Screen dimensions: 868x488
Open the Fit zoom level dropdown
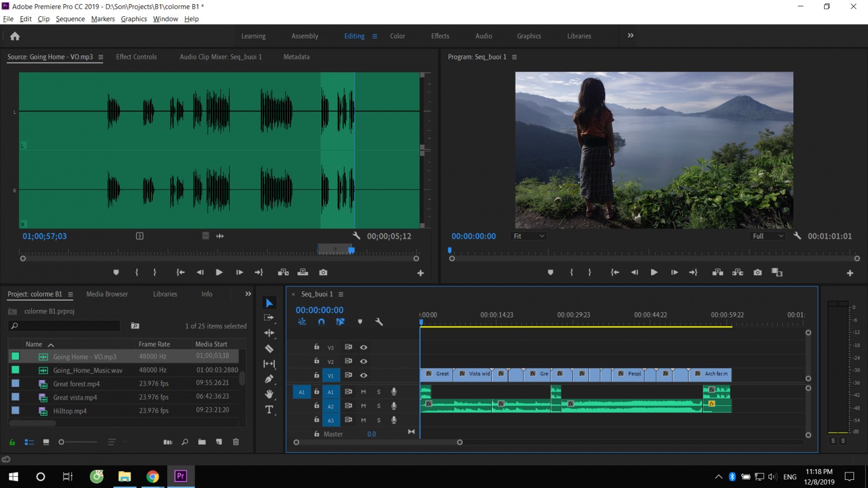pyautogui.click(x=529, y=236)
